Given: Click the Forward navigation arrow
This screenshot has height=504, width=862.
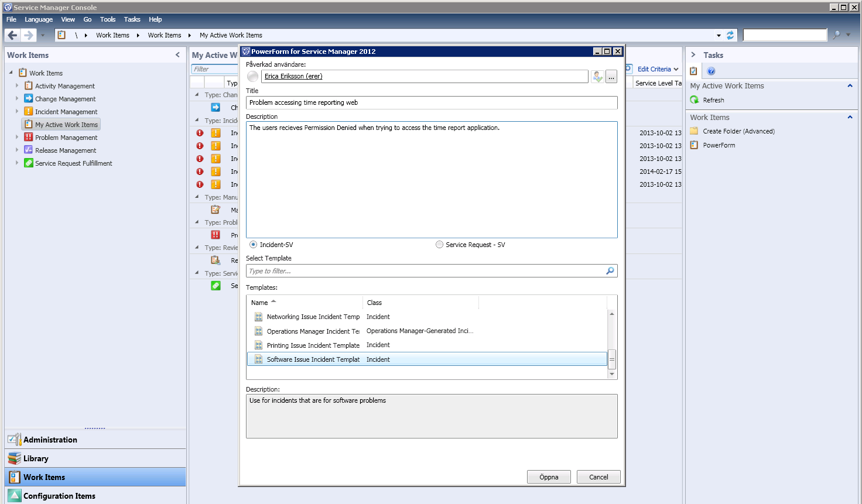Looking at the screenshot, I should click(x=28, y=35).
